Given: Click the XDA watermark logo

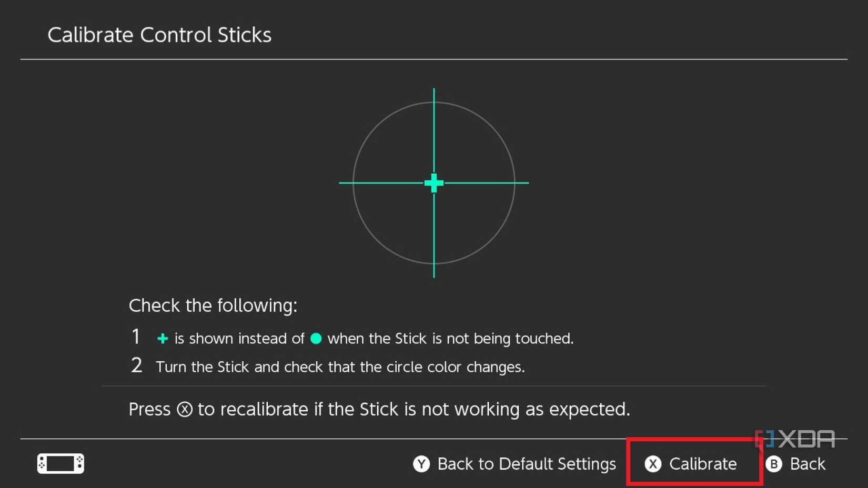Looking at the screenshot, I should pos(795,439).
